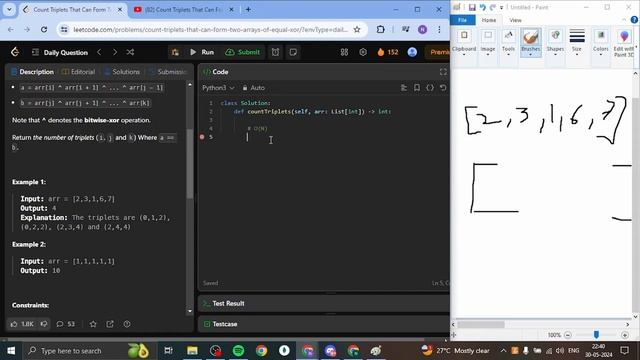The height and width of the screenshot is (360, 640).
Task: Switch to Paint View ribbon tab
Action: pos(515,20)
